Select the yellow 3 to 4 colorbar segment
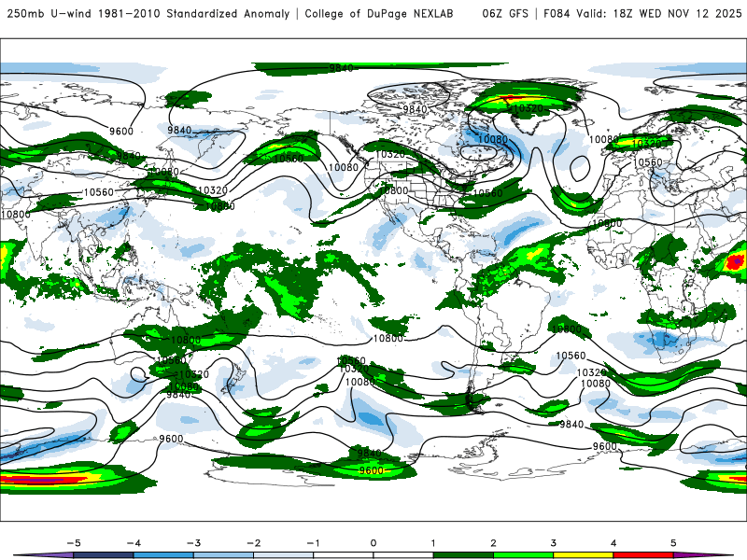The height and width of the screenshot is (560, 747). [x=583, y=555]
